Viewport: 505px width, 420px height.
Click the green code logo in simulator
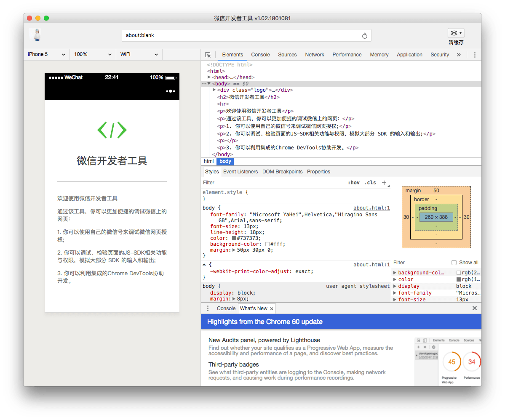[x=112, y=130]
